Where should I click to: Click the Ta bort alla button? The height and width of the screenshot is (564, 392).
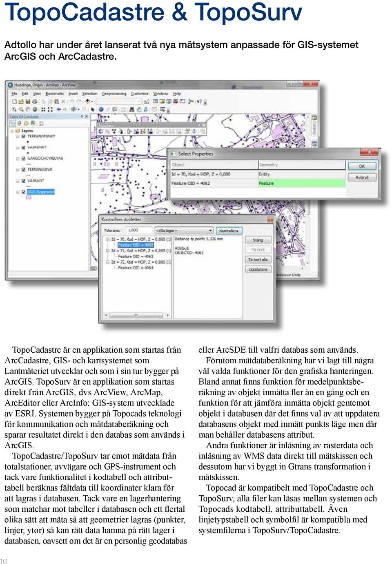[x=258, y=260]
